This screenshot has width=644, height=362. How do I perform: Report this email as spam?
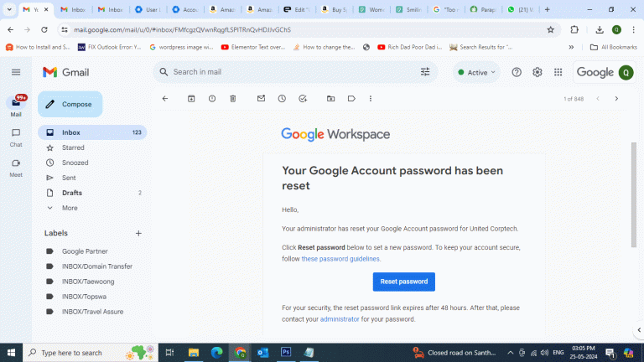(212, 99)
